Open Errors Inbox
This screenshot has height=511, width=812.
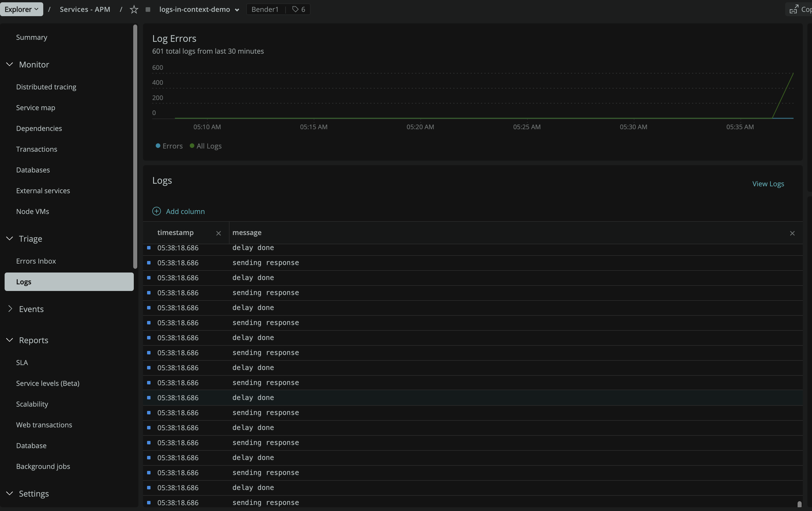coord(36,261)
